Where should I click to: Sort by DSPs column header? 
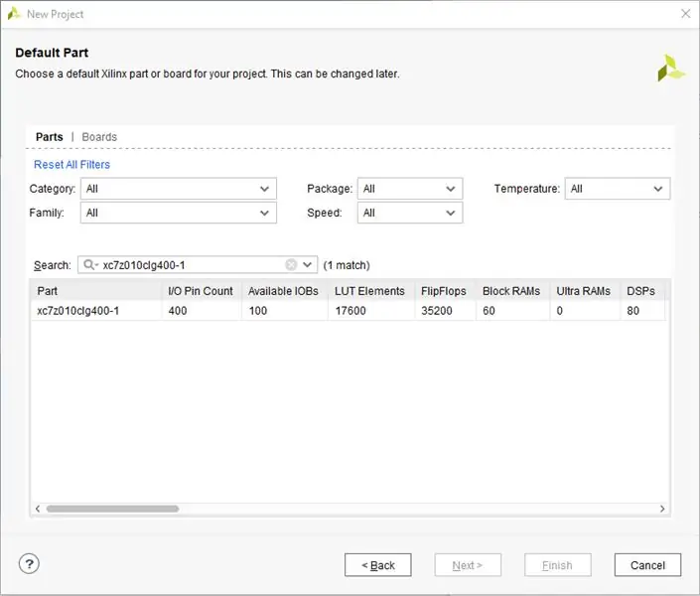[x=642, y=291]
